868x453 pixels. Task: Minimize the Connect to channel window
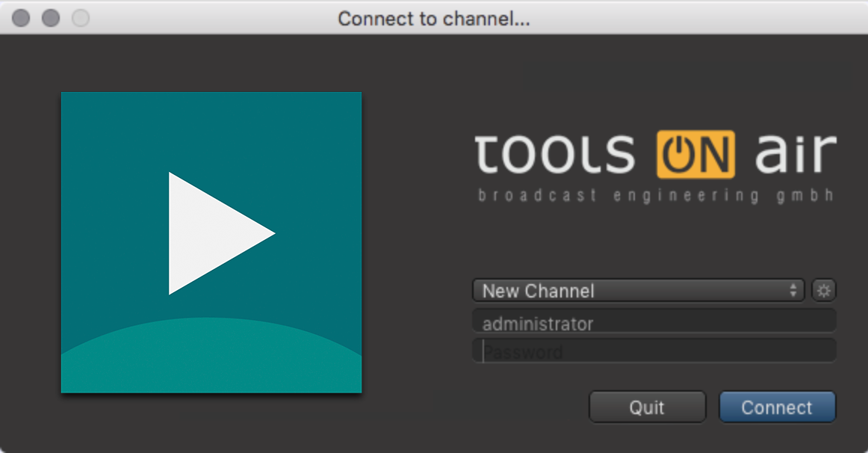[51, 18]
